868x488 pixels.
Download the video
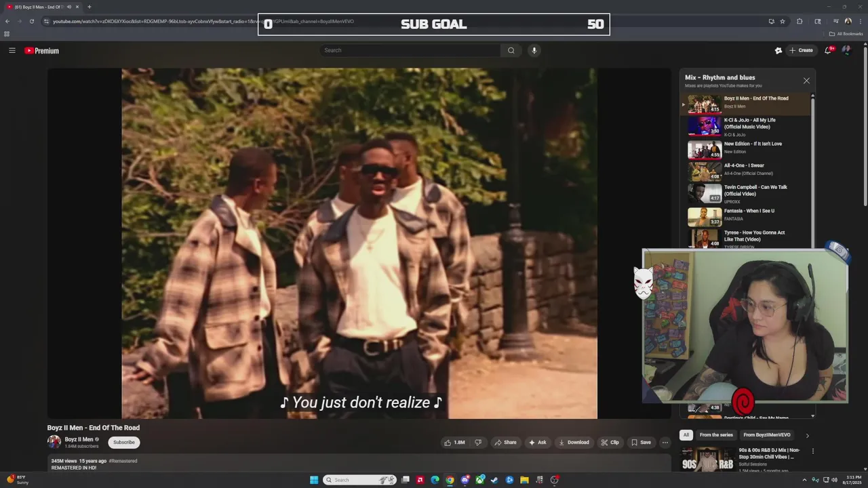click(574, 443)
